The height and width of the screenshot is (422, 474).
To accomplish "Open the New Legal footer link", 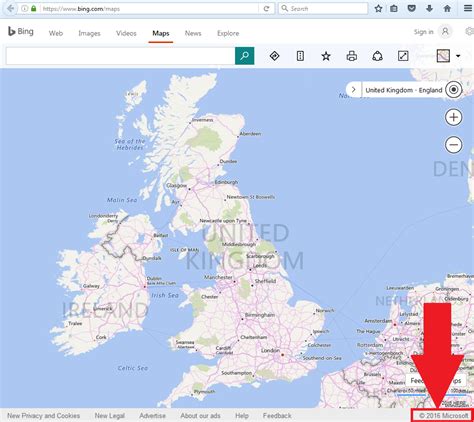I will tap(110, 416).
